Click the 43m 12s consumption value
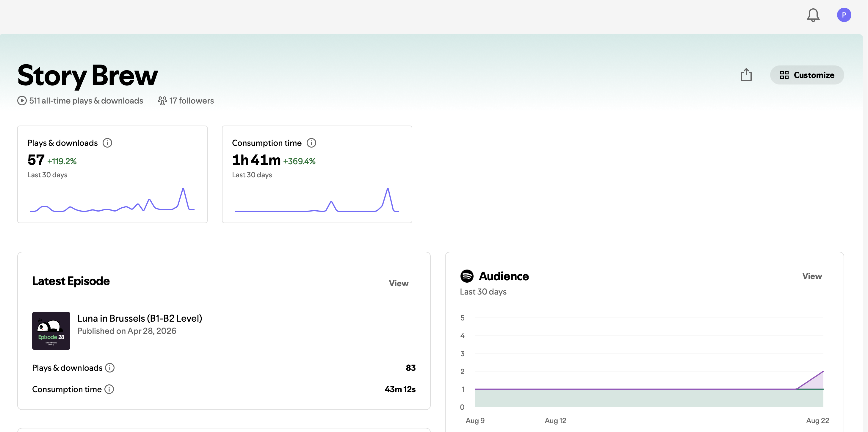The height and width of the screenshot is (432, 868). click(400, 389)
